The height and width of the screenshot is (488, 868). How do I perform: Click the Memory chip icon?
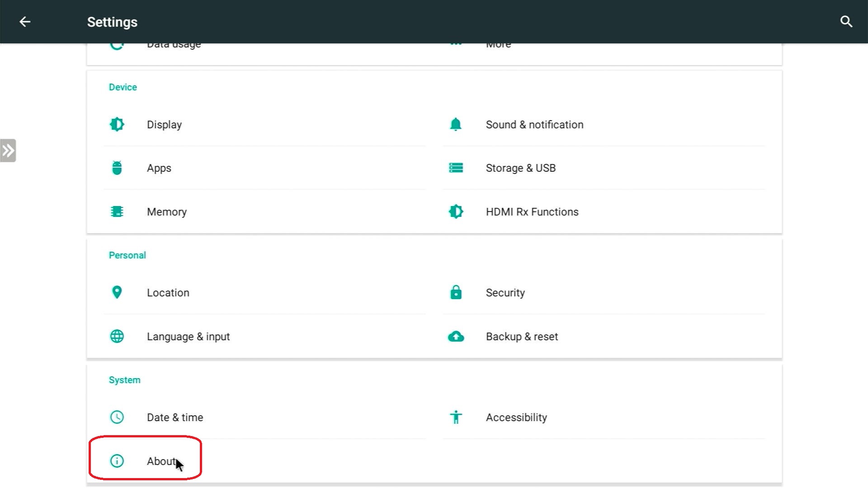pyautogui.click(x=117, y=211)
